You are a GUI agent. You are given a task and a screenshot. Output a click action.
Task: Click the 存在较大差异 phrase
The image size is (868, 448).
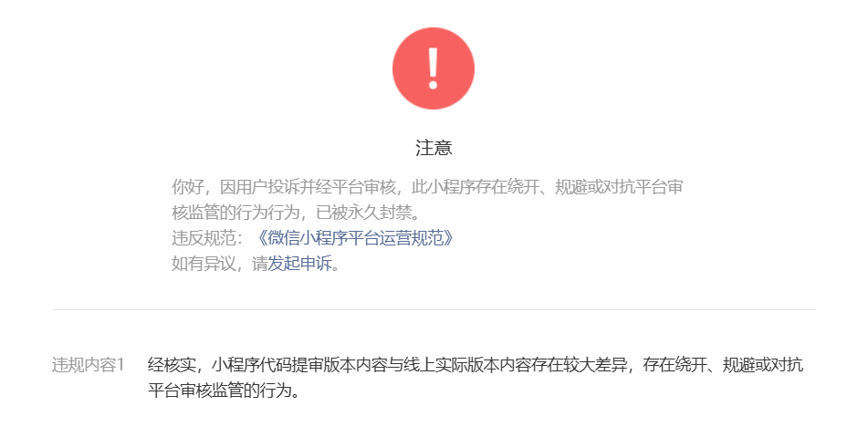pos(579,364)
